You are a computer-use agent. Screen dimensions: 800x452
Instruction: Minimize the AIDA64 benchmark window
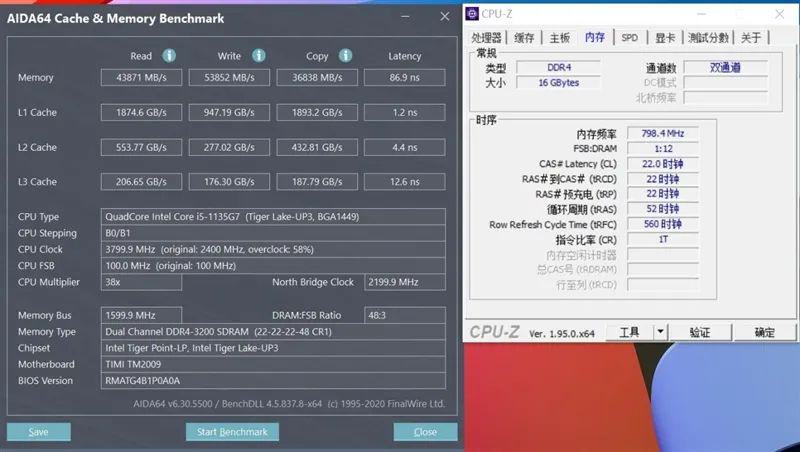tap(405, 17)
